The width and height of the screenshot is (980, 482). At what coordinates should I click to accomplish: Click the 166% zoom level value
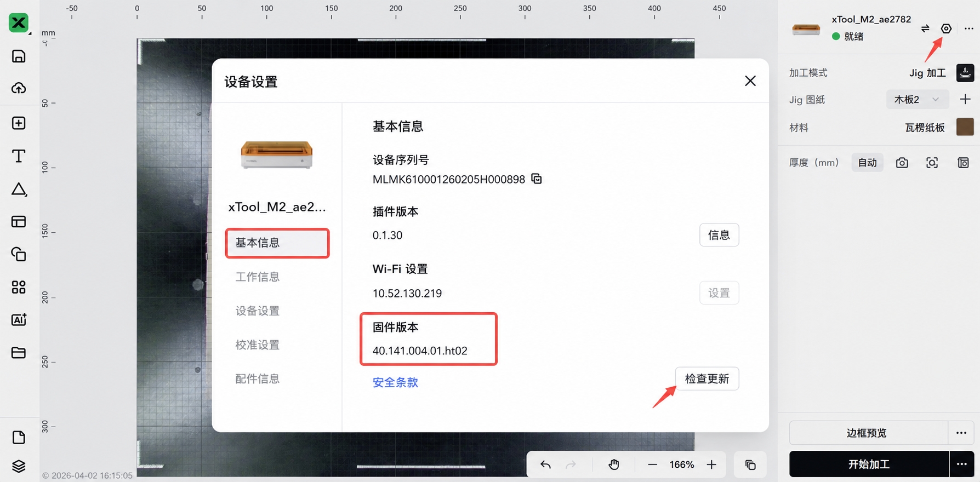682,464
